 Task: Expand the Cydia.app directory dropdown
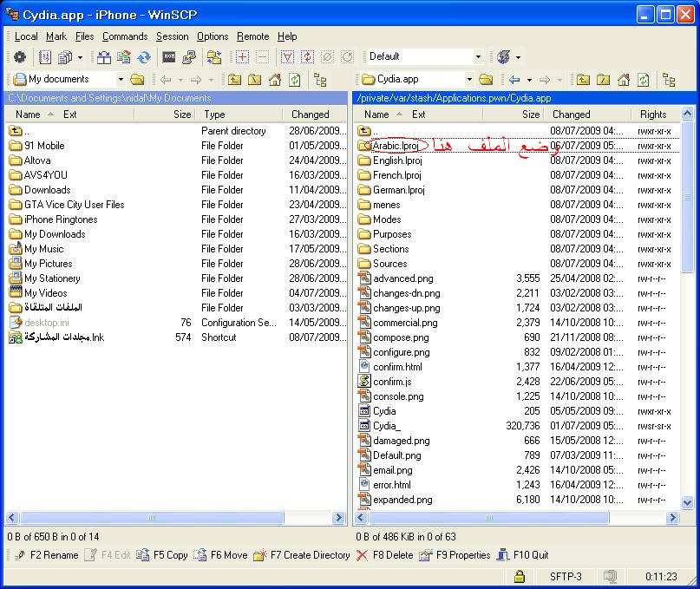click(468, 80)
